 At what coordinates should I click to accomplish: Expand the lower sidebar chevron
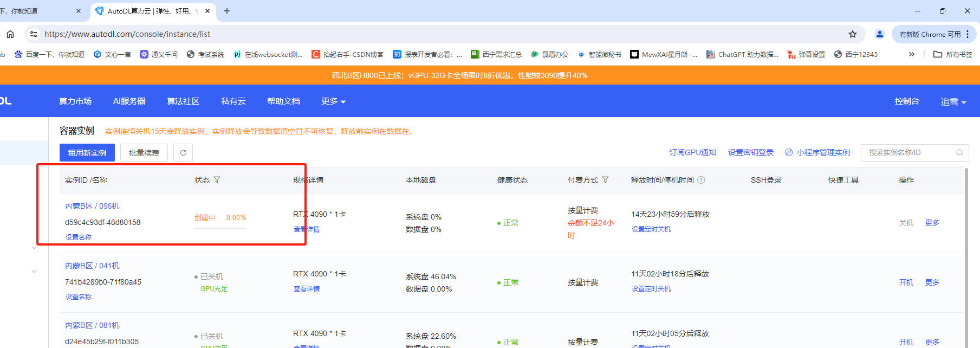[34, 271]
